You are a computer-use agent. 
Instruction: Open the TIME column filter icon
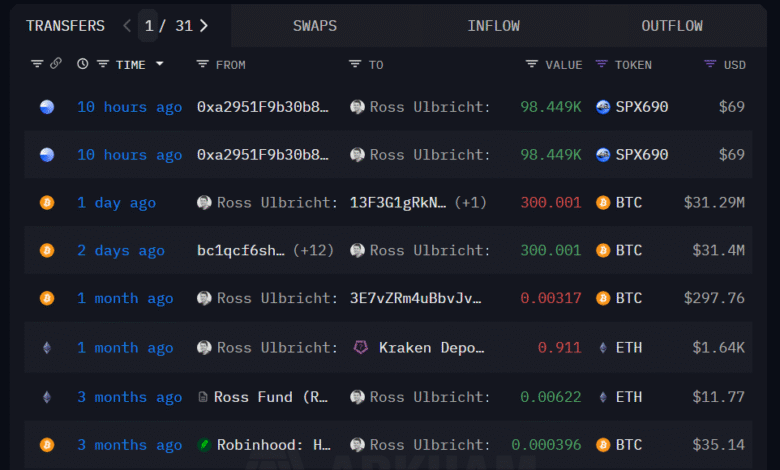[x=103, y=64]
